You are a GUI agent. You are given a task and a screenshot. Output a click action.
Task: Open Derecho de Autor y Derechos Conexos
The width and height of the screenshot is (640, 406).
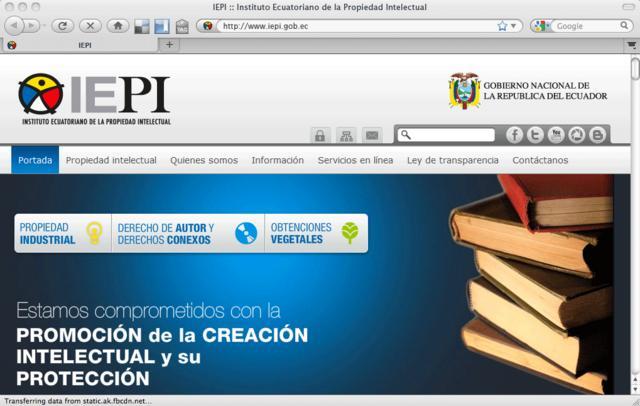pos(188,233)
